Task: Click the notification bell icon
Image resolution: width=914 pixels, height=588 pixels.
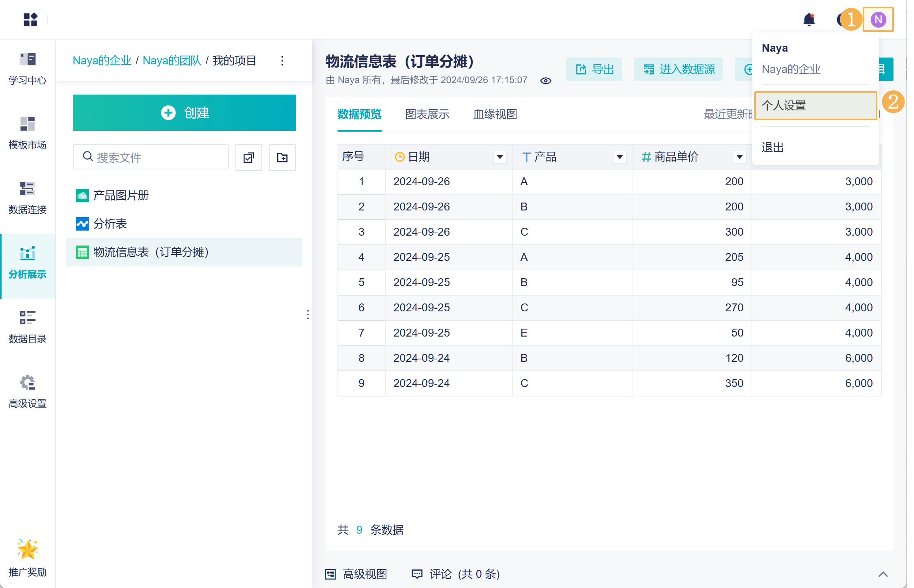Action: (809, 19)
